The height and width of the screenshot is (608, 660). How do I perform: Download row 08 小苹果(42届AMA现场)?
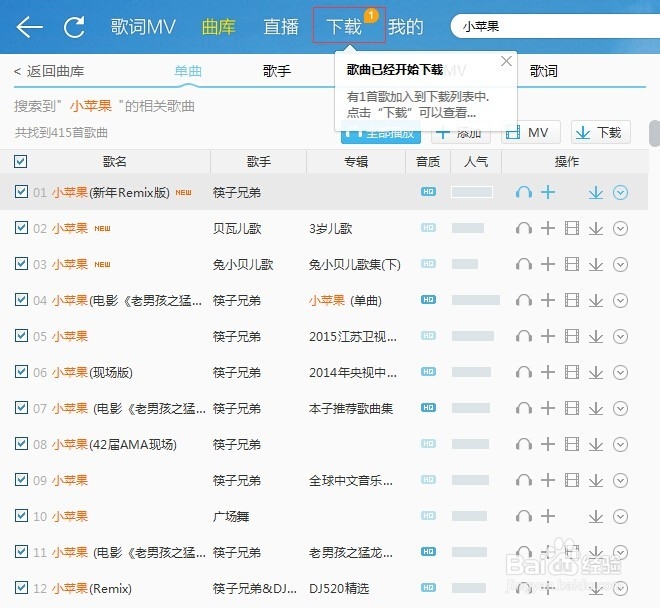coord(596,445)
